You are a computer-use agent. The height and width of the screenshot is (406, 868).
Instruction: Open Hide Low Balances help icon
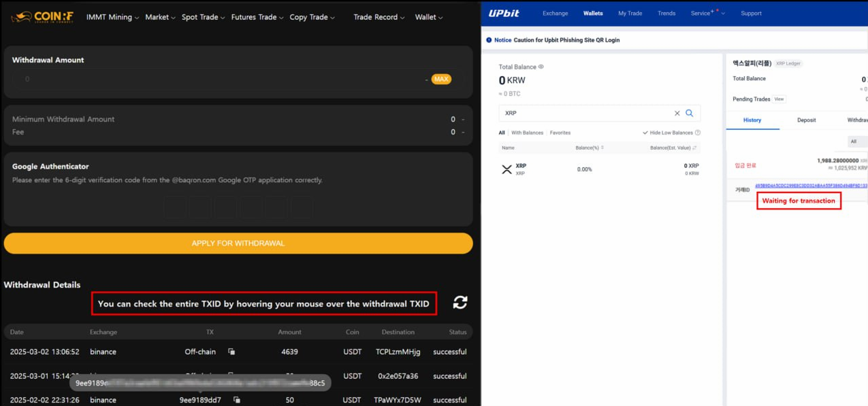[698, 133]
